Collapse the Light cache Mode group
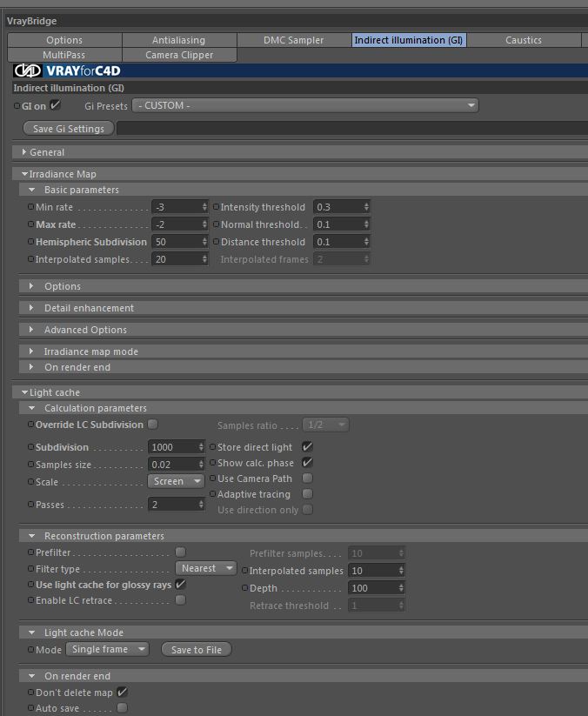This screenshot has width=588, height=716. 31,632
